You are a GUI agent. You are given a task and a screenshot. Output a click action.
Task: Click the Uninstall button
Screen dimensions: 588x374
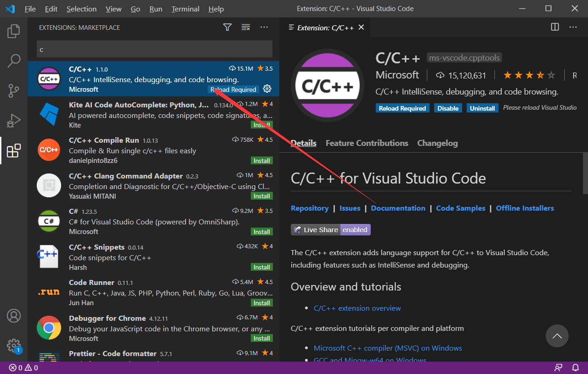point(482,108)
